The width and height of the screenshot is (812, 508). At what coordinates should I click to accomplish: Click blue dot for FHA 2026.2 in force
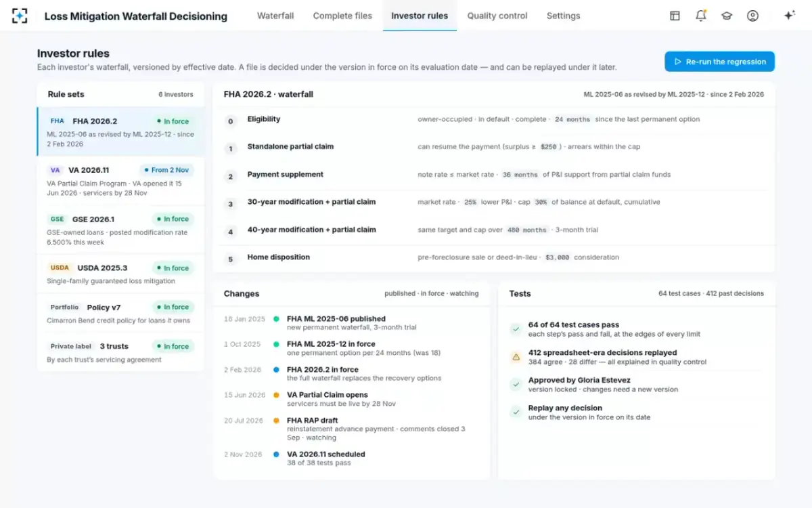click(276, 370)
